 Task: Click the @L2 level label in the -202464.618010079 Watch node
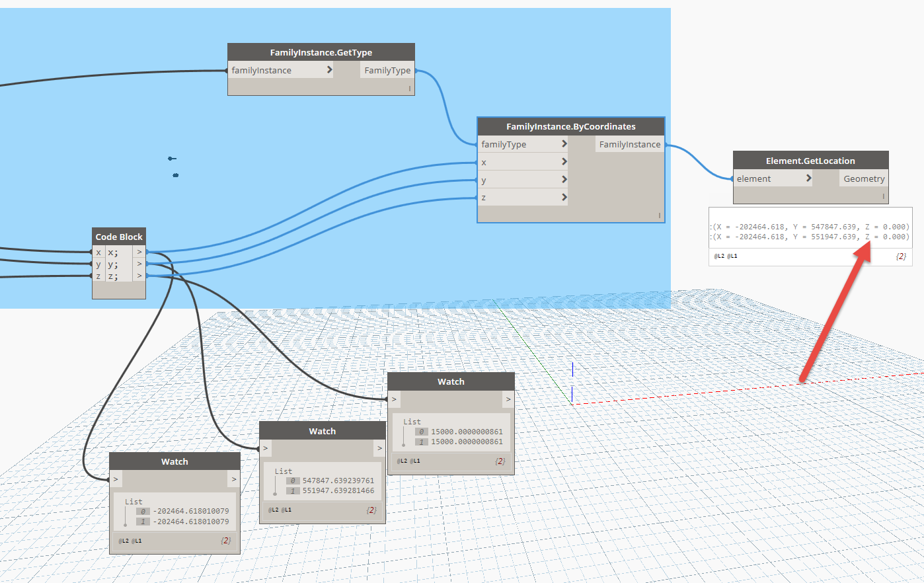[124, 541]
